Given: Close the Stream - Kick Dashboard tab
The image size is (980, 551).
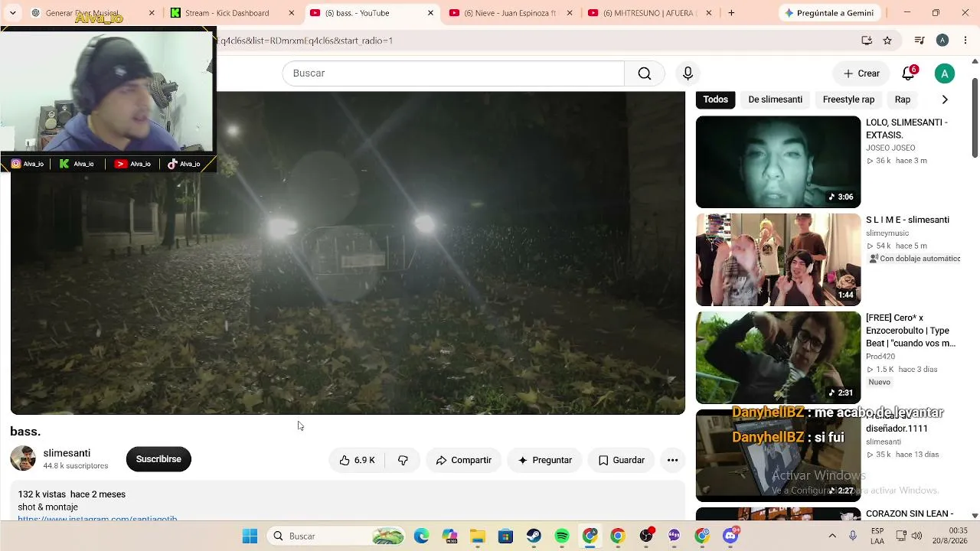Looking at the screenshot, I should [x=291, y=13].
